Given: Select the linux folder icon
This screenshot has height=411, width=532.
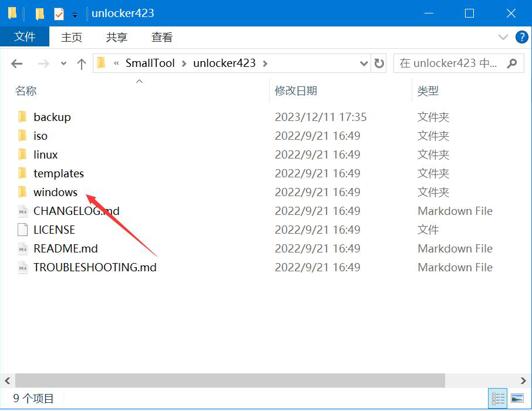Looking at the screenshot, I should (x=22, y=154).
